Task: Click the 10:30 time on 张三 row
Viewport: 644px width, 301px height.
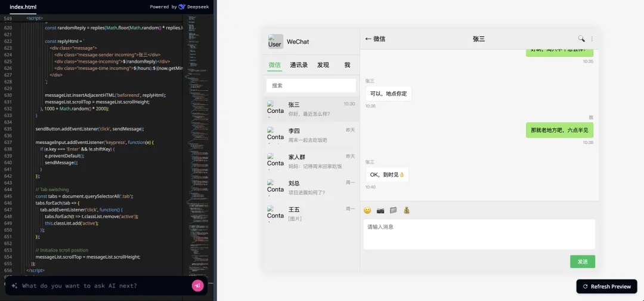Action: [349, 104]
